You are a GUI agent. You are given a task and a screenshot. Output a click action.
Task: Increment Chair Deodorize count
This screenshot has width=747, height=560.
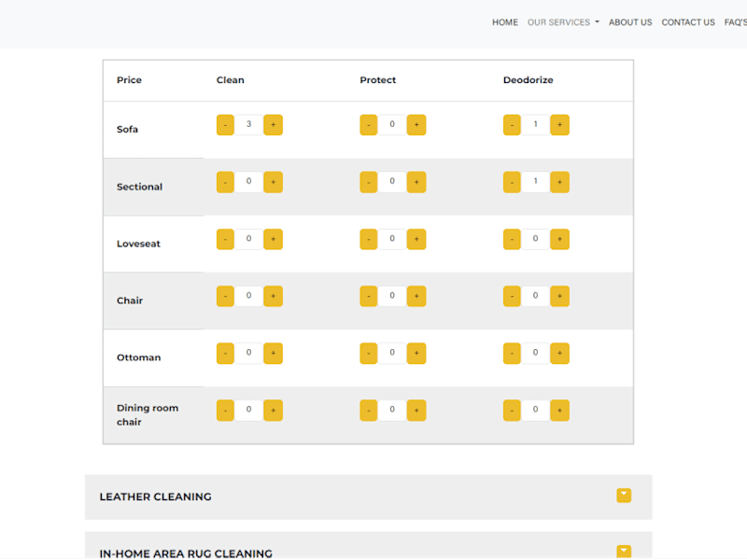tap(559, 296)
